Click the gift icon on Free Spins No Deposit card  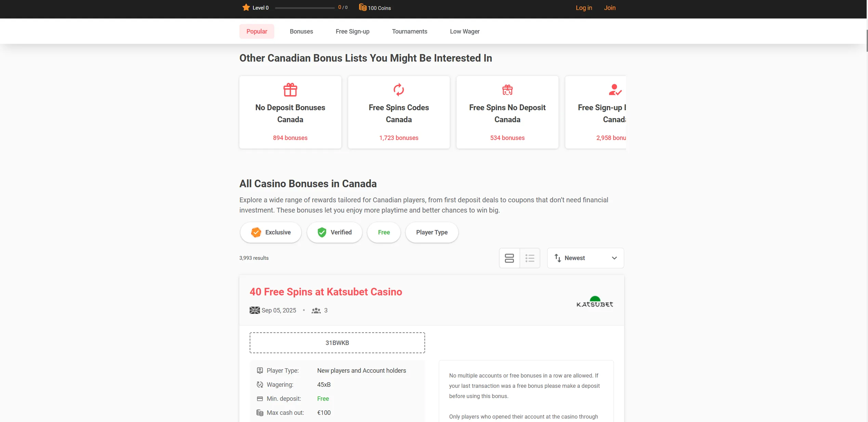[507, 90]
